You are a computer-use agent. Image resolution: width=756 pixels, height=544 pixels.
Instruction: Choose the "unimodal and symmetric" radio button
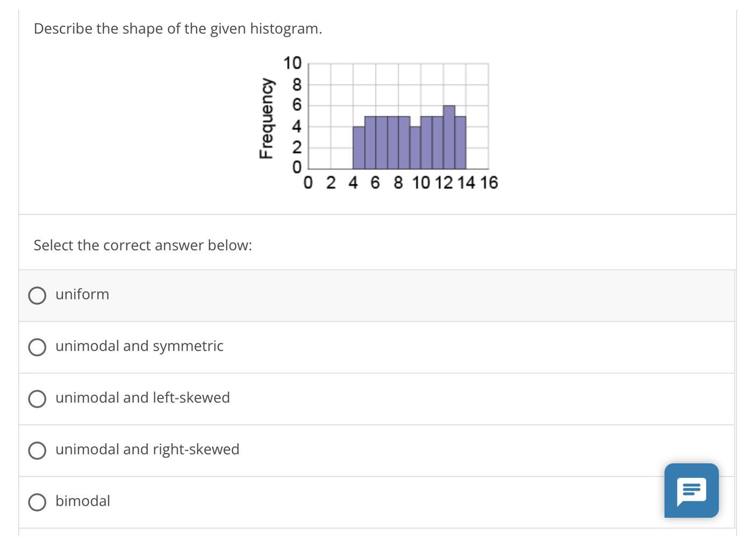[x=37, y=347]
